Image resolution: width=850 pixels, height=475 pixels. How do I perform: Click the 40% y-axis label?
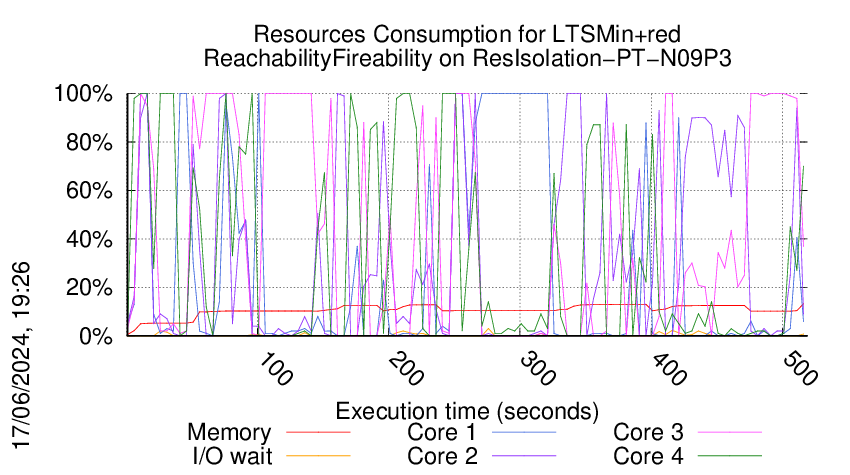pyautogui.click(x=89, y=239)
